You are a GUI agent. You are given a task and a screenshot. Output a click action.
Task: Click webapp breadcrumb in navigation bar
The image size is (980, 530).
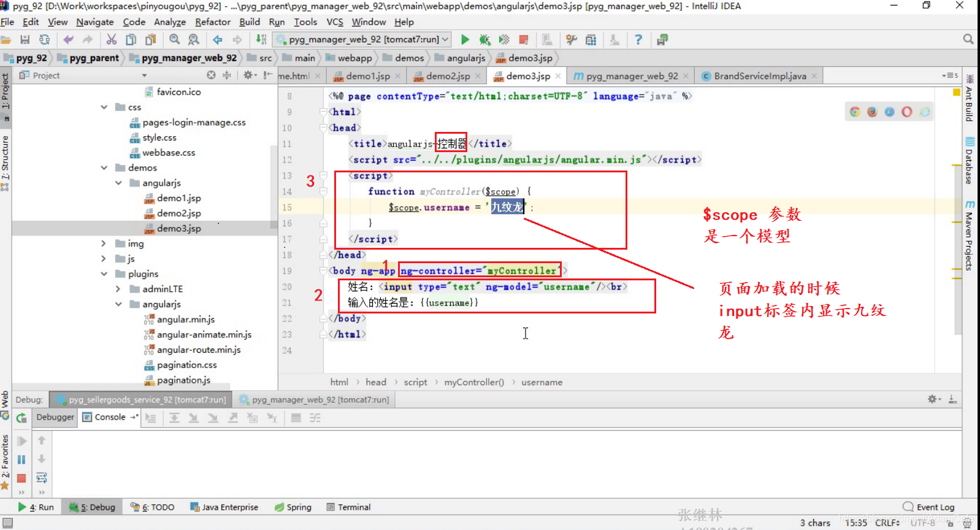348,58
